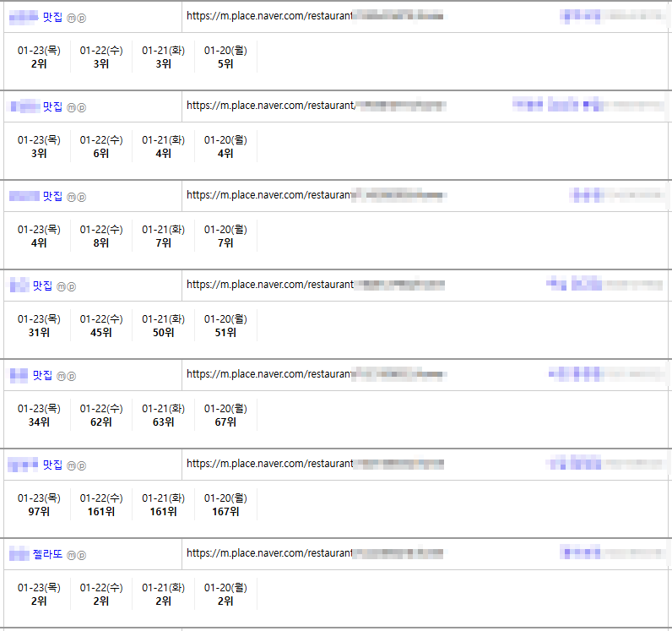Viewport: 672px width, 631px height.
Task: Select the 01-21(화) 63위 rank cell
Action: click(163, 415)
